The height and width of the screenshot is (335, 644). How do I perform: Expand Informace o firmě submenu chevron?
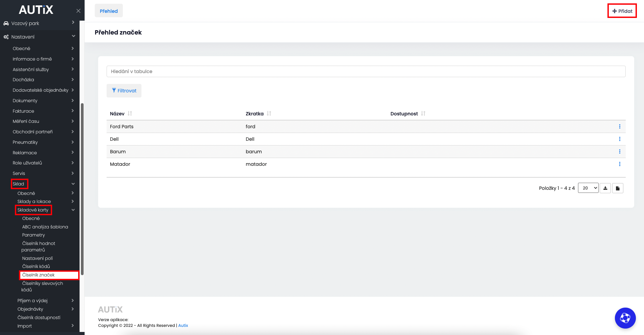point(73,59)
